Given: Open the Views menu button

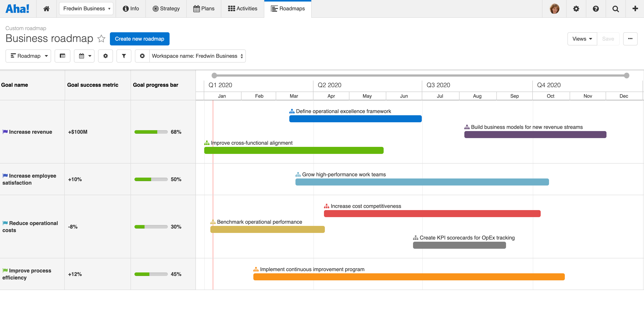Looking at the screenshot, I should point(582,39).
